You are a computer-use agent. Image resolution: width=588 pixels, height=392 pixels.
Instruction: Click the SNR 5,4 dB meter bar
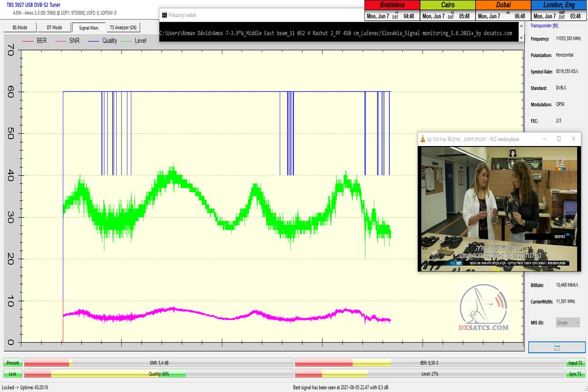158,363
